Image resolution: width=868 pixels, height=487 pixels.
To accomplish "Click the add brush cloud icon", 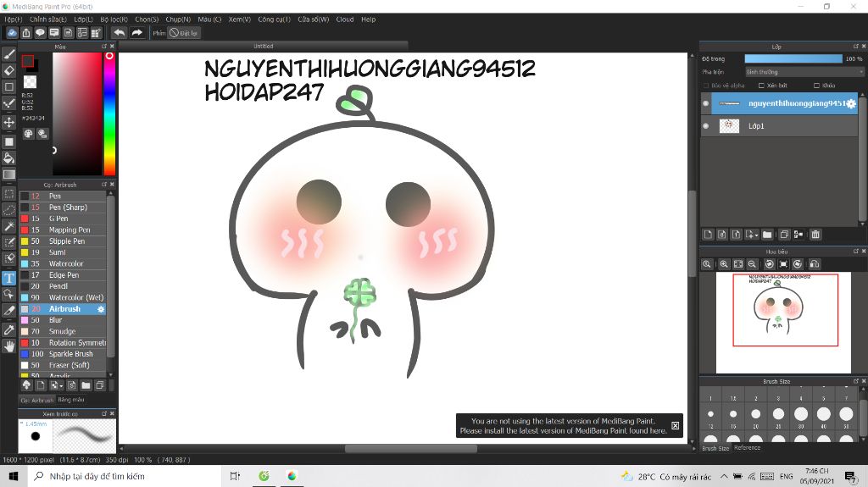I will click(x=26, y=385).
